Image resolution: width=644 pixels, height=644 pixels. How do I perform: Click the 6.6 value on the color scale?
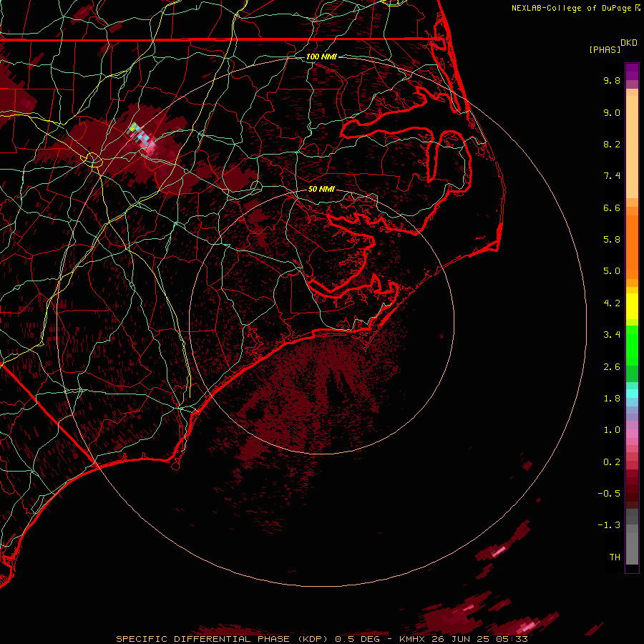tap(612, 208)
